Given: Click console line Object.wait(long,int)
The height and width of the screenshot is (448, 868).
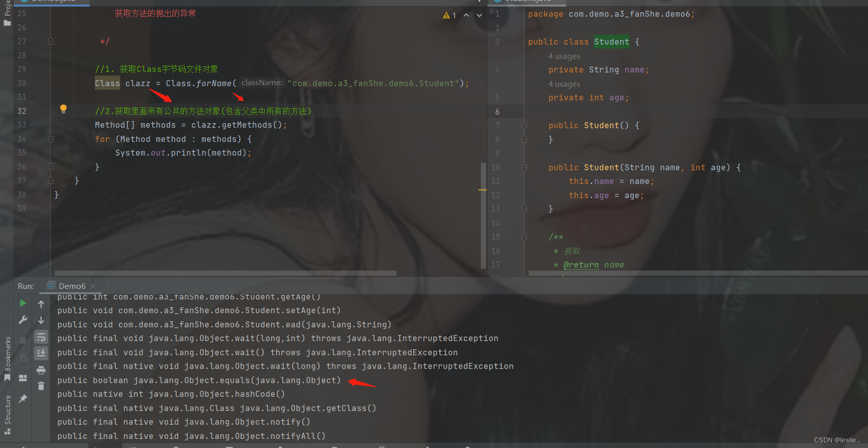Looking at the screenshot, I should coord(277,338).
